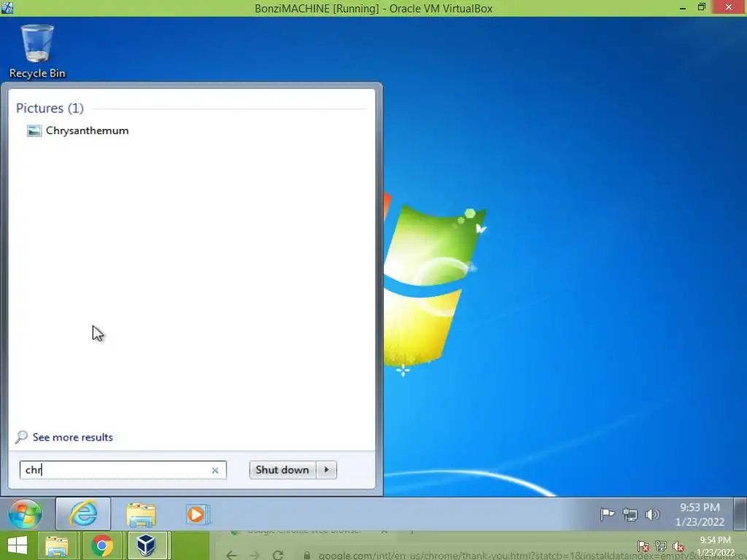Click the Show desktop strip in the guest taskbar
The width and height of the screenshot is (747, 560).
[x=740, y=514]
